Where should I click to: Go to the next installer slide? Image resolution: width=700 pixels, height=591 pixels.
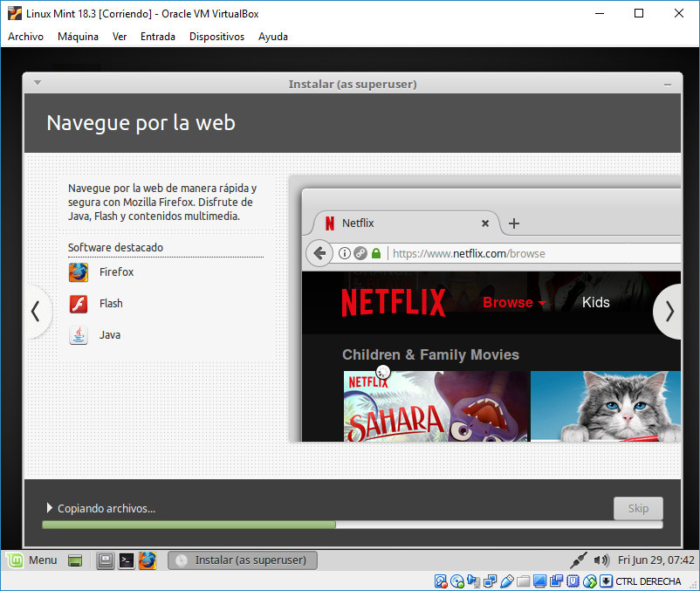pos(669,312)
